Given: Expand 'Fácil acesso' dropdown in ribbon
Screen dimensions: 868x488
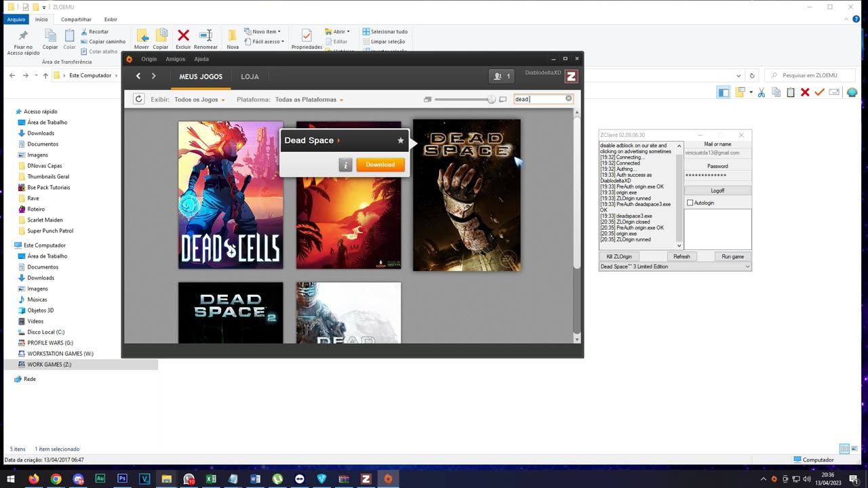Looking at the screenshot, I should tap(283, 41).
